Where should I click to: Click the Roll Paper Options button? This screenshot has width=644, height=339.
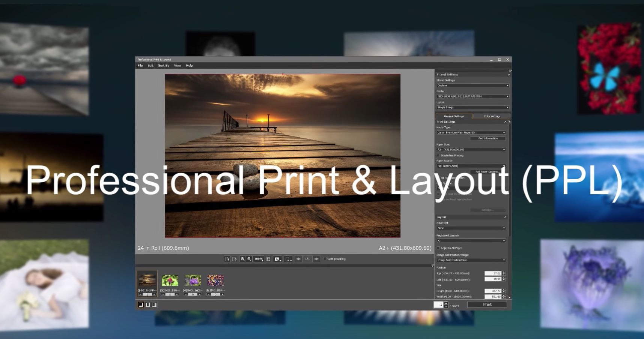[488, 171]
